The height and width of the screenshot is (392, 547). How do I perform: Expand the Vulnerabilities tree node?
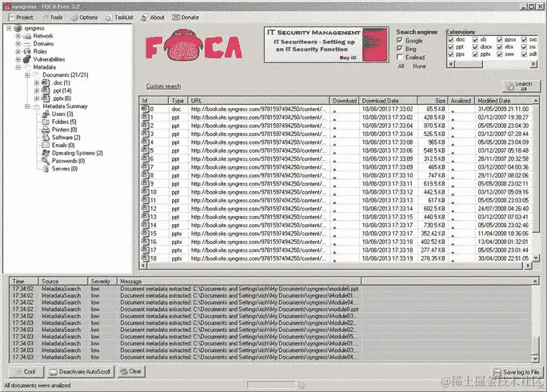(18, 59)
